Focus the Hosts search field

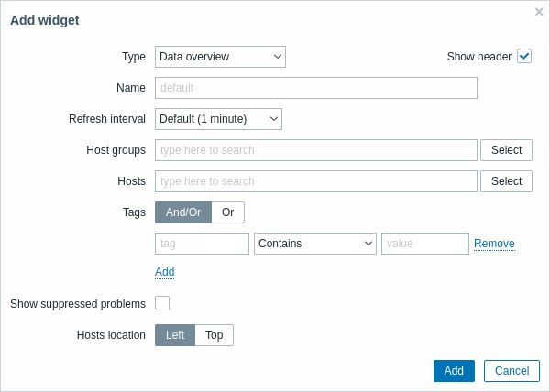click(316, 181)
